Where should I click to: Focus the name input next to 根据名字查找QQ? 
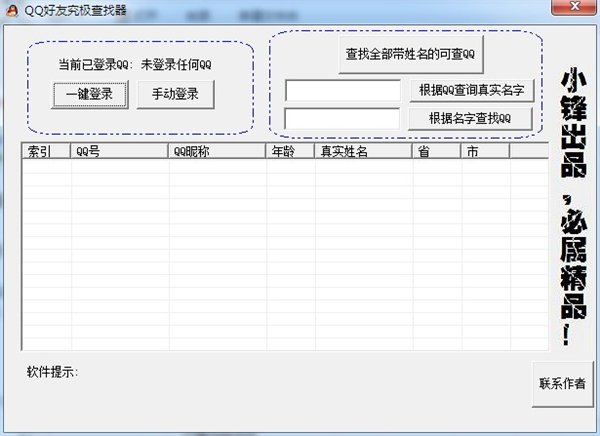(x=342, y=119)
